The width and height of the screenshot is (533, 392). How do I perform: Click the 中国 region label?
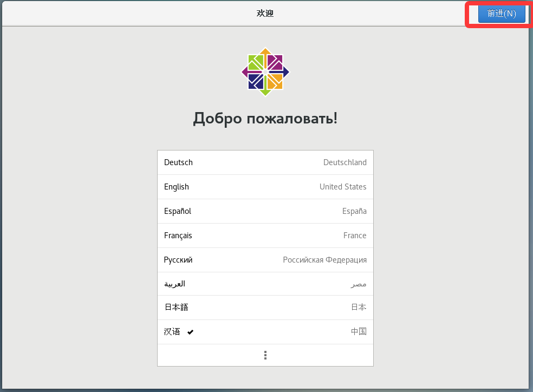[359, 331]
